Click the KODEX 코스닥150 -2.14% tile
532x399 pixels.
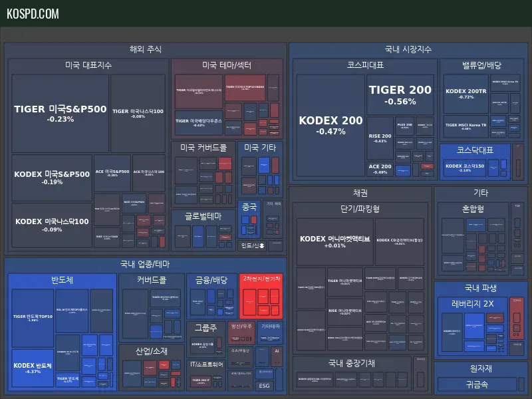click(464, 168)
